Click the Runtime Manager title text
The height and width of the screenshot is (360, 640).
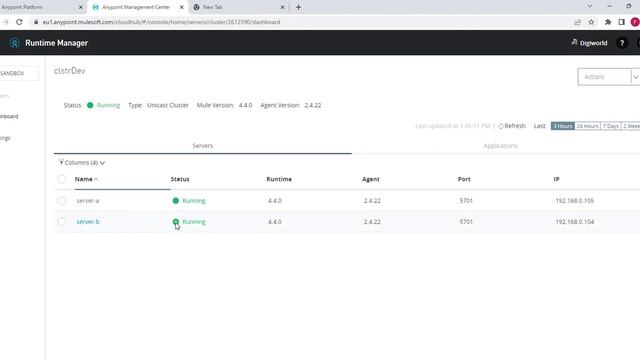point(56,43)
